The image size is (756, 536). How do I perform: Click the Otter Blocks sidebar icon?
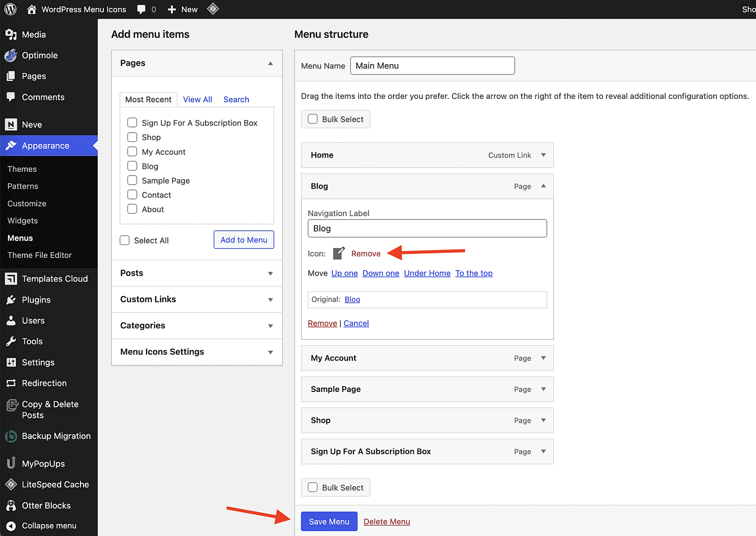11,506
